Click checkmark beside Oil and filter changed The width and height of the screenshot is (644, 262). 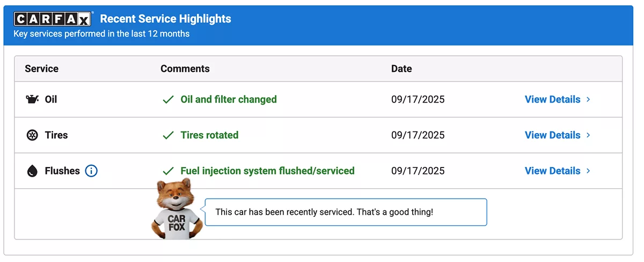point(169,100)
